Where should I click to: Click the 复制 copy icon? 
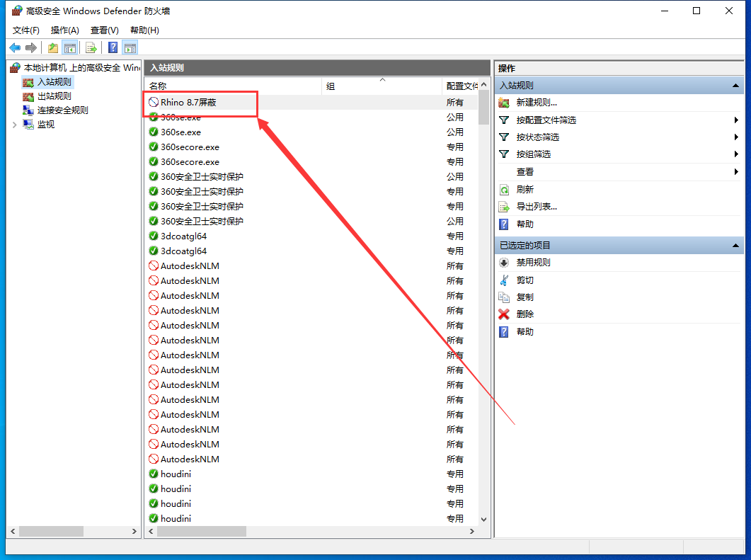click(504, 297)
